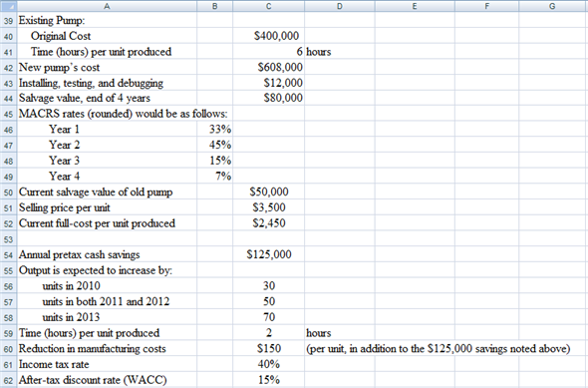Click 'Salvage value, end of 4 years'
The height and width of the screenshot is (388, 588).
click(x=107, y=98)
